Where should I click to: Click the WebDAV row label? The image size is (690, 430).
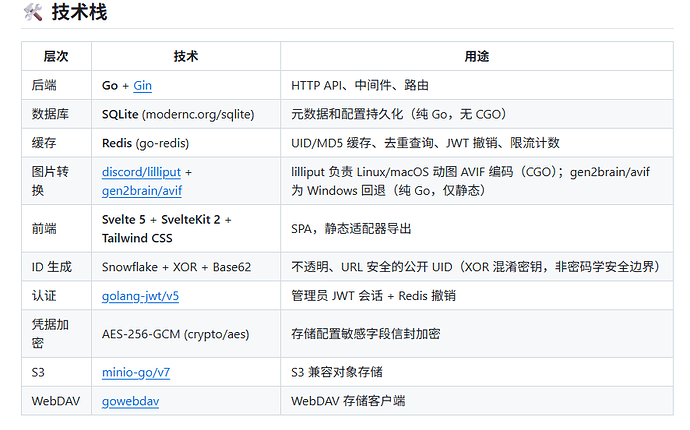pos(56,401)
